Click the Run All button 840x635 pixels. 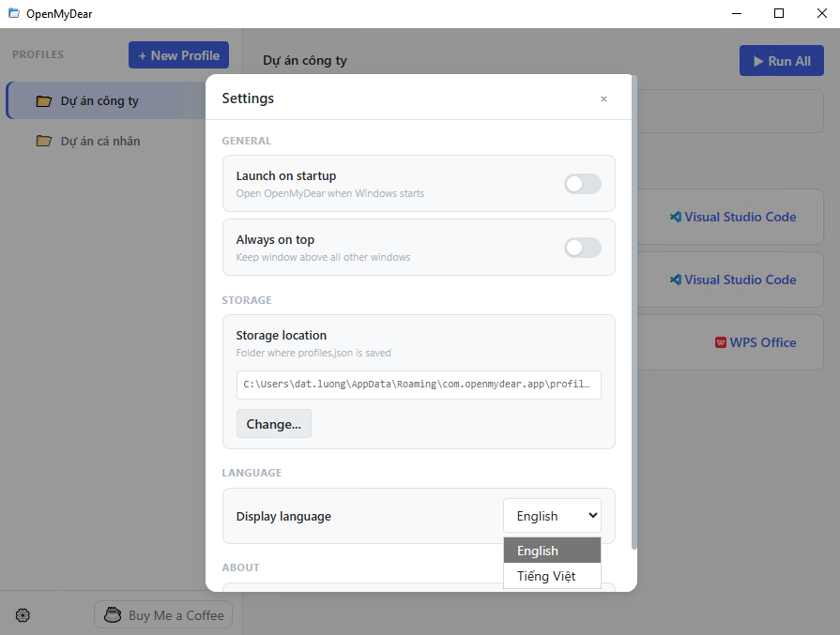tap(782, 61)
